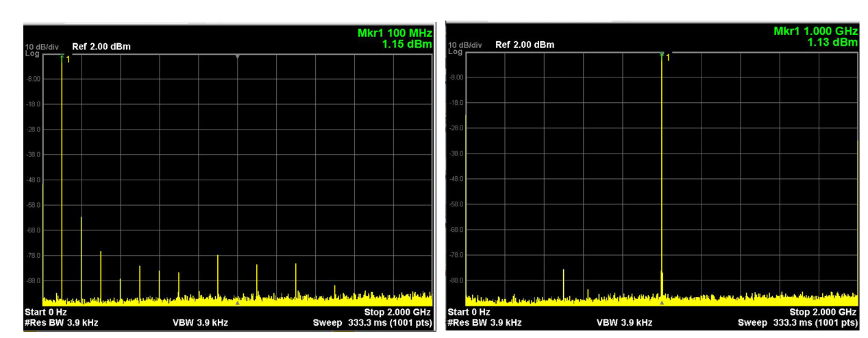Click marker 1 diamond on the 100 MHz peak
The height and width of the screenshot is (338, 868).
62,57
